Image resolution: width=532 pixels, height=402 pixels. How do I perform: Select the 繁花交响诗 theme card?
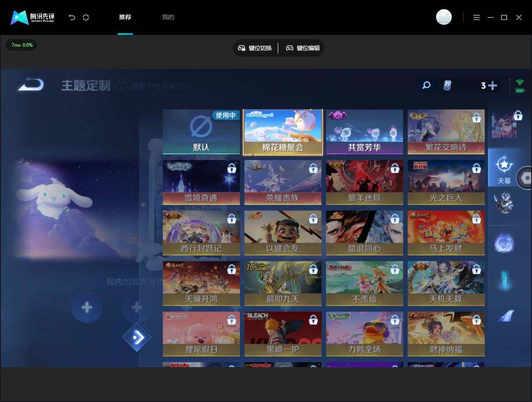tap(446, 132)
